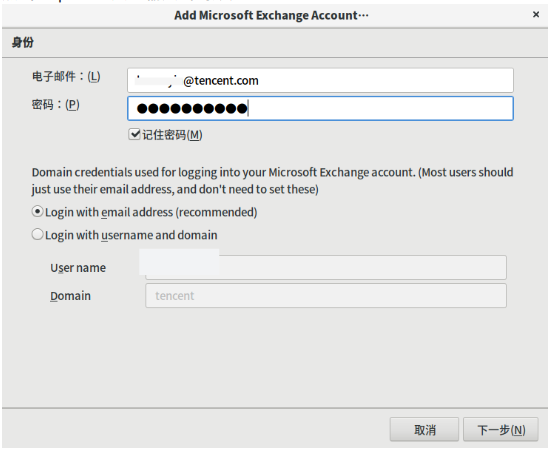Image resolution: width=556 pixels, height=458 pixels.
Task: Focus the password input field
Action: pos(320,108)
